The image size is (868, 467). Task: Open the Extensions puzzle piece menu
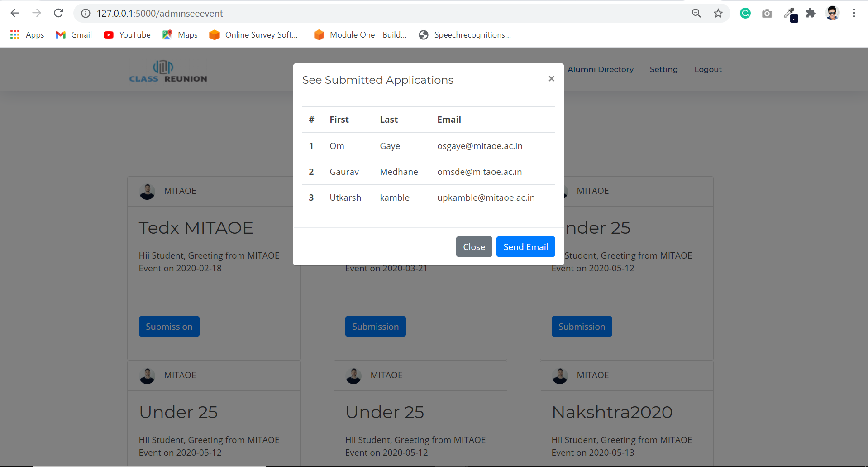(x=811, y=13)
